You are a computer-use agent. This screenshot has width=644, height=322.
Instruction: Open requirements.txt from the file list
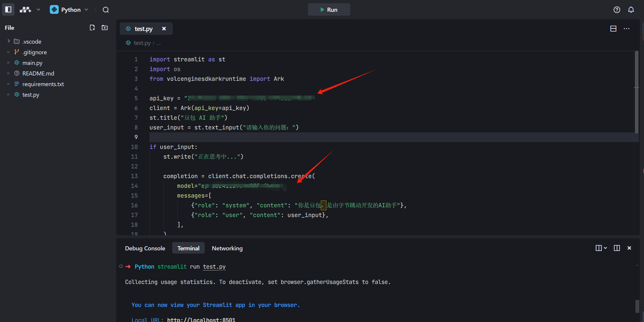tap(43, 84)
